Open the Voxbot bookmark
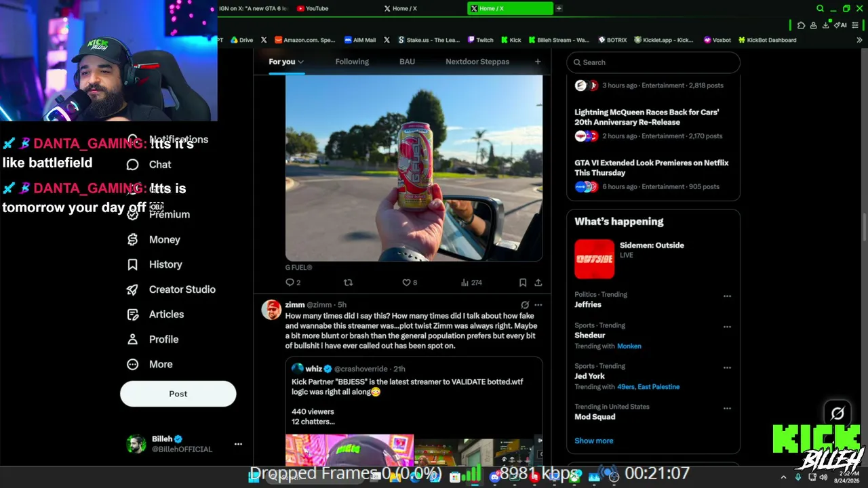This screenshot has height=488, width=868. click(717, 40)
